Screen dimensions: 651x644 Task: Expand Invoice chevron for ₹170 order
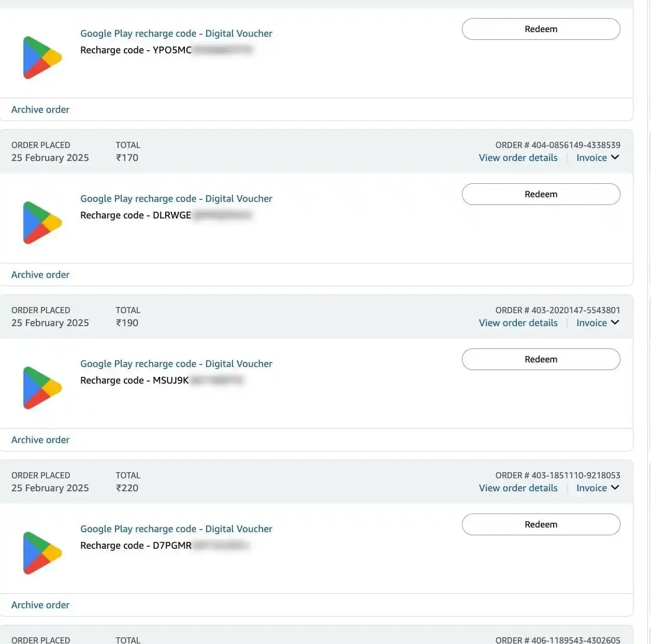pos(615,157)
